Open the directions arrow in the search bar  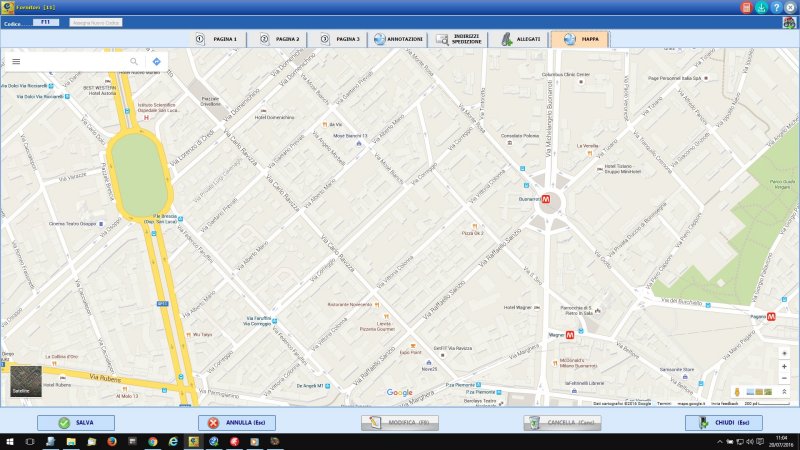[x=156, y=61]
